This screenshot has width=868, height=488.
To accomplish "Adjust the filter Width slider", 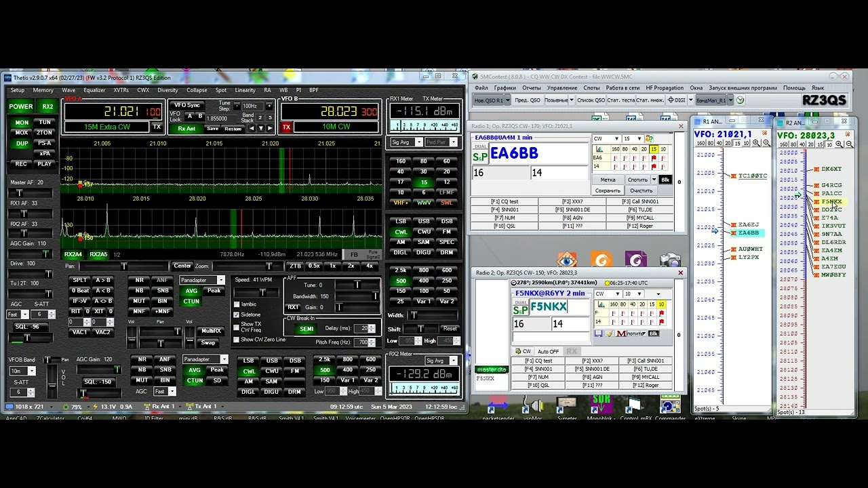I will pos(432,316).
